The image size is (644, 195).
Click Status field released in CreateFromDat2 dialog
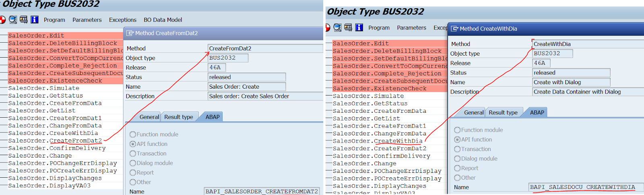pyautogui.click(x=247, y=77)
